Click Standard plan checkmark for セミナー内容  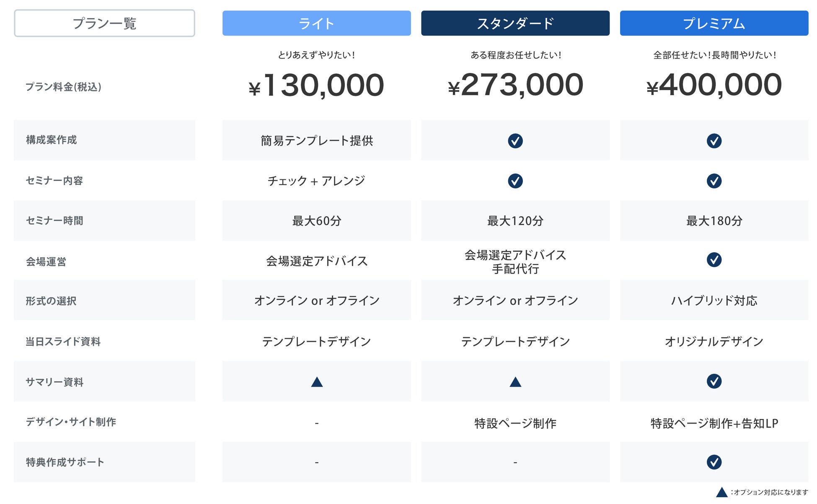[x=515, y=181]
